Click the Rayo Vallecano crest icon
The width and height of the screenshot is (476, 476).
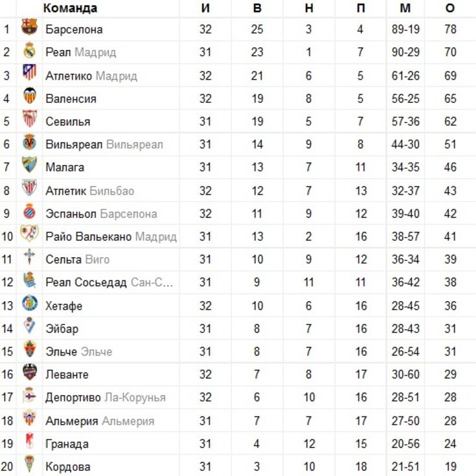(x=29, y=233)
